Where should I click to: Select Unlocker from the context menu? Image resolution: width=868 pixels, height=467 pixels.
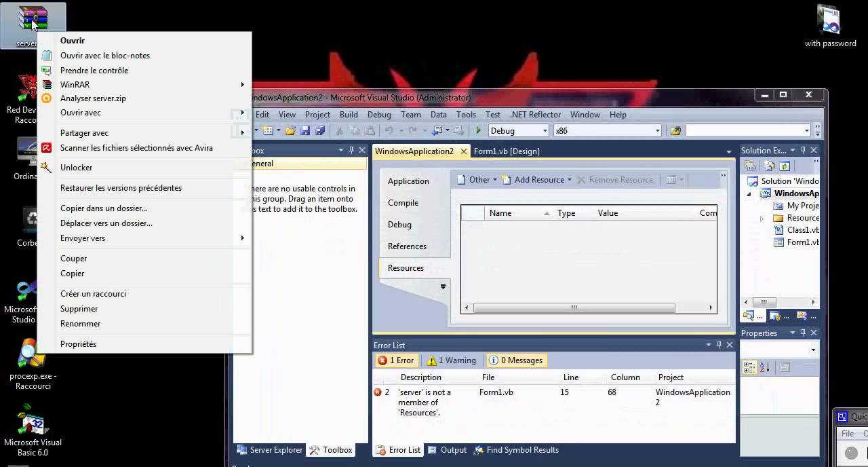pyautogui.click(x=144, y=168)
